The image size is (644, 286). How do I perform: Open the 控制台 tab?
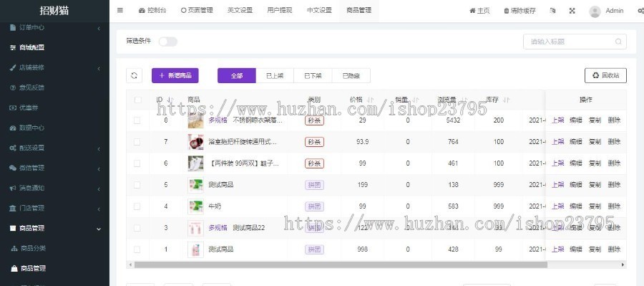coord(153,11)
